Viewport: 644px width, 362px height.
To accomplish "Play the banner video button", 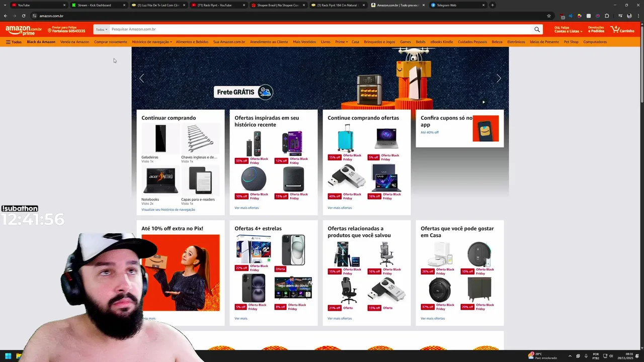I will [x=484, y=102].
